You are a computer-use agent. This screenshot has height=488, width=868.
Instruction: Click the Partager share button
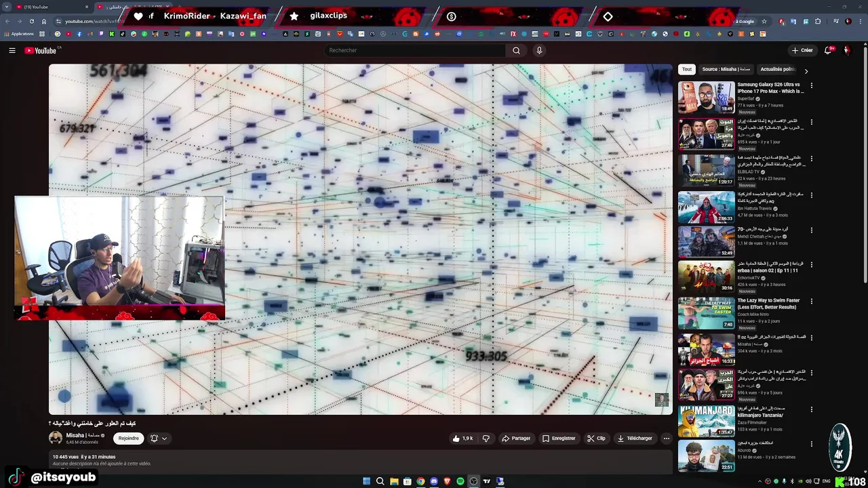[x=516, y=439]
